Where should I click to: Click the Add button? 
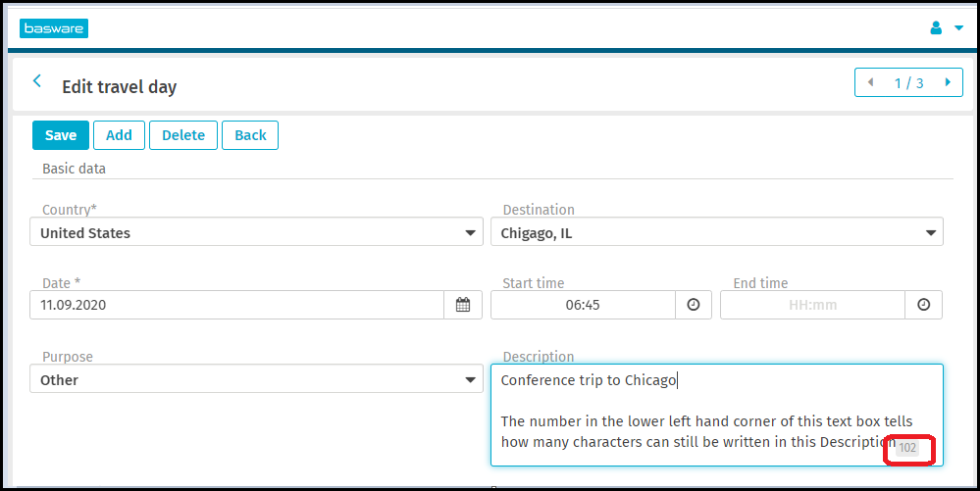(x=119, y=135)
